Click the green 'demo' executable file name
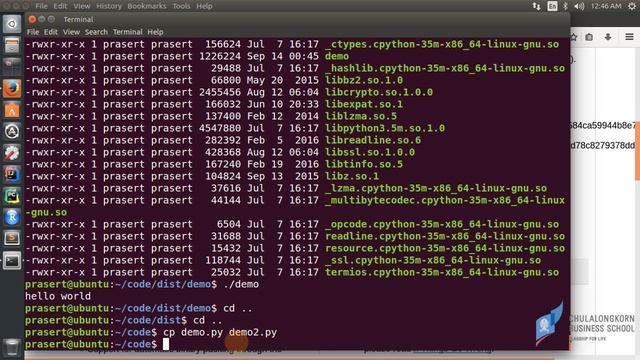This screenshot has width=640, height=360. pyautogui.click(x=337, y=56)
